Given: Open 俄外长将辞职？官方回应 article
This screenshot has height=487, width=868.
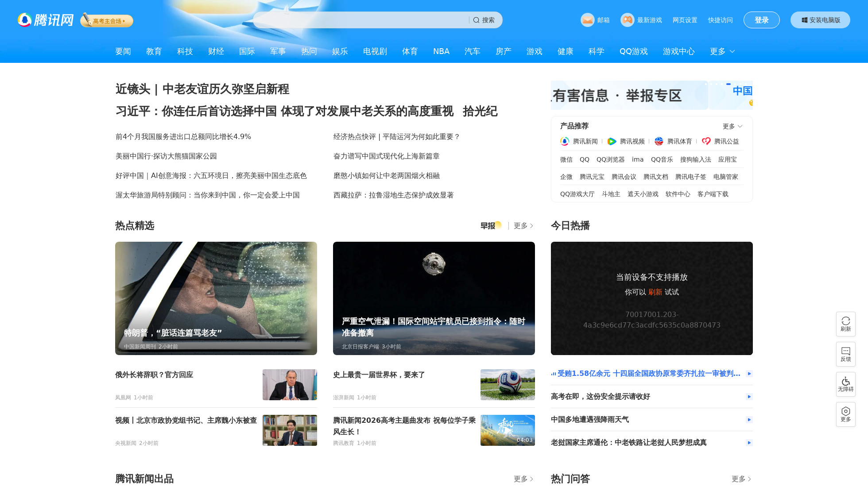Looking at the screenshot, I should [x=154, y=375].
